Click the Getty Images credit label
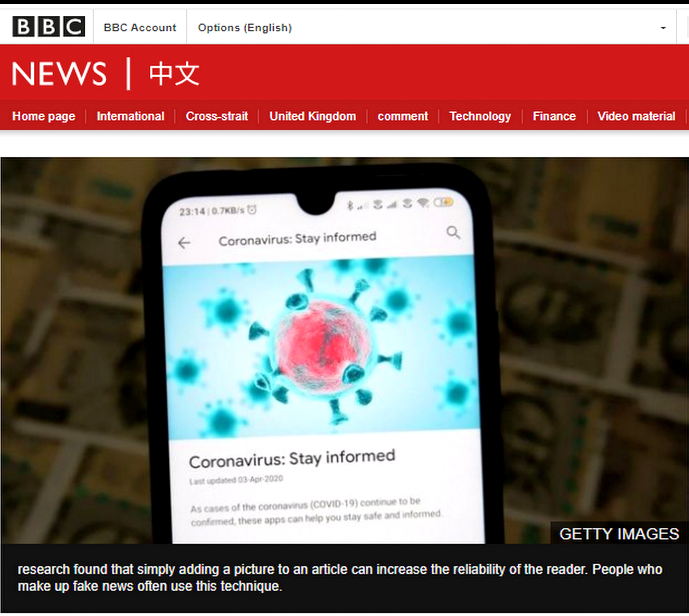Viewport: 689px width, 616px height. tap(619, 534)
